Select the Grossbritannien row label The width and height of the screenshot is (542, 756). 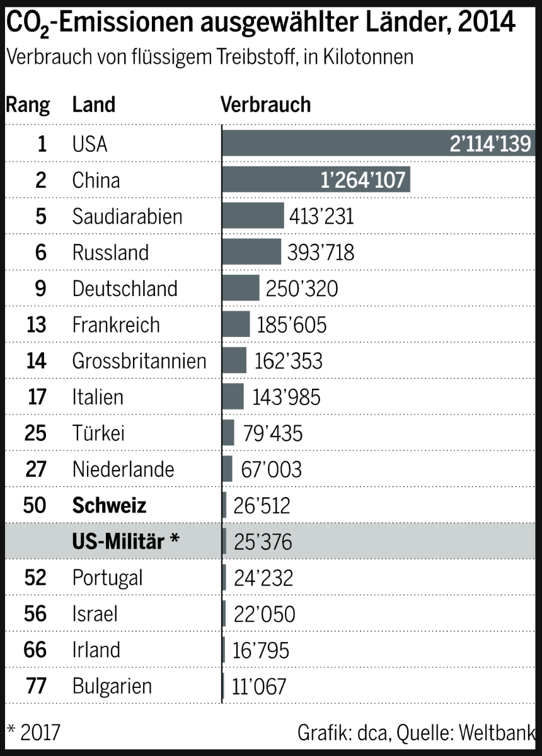[139, 361]
